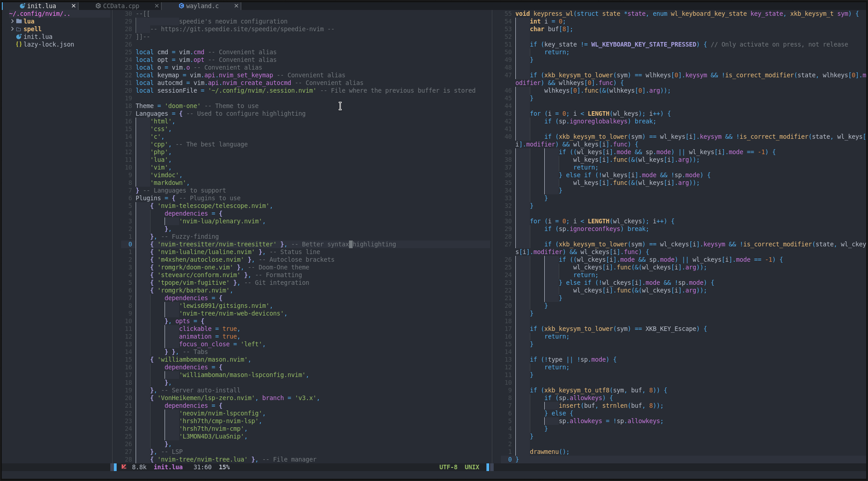
Task: Click the C++ icon on the CCData.cpp tab
Action: tap(98, 6)
